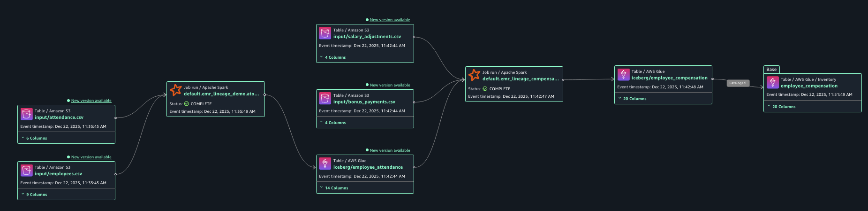Open New version available above input/salary_adjustments.csv
The image size is (868, 211).
390,20
